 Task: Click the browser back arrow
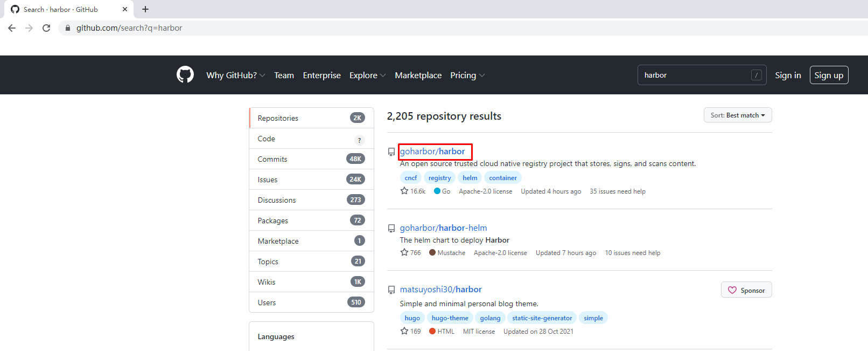(12, 28)
